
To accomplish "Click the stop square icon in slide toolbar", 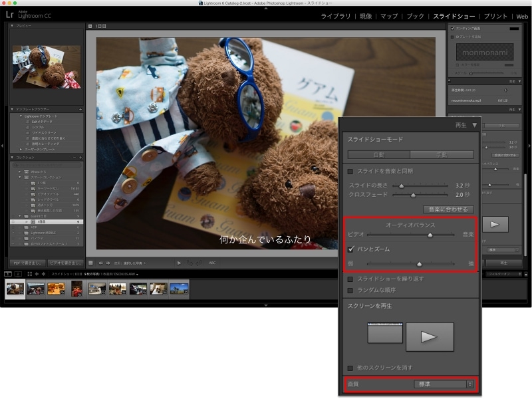I will pyautogui.click(x=91, y=263).
